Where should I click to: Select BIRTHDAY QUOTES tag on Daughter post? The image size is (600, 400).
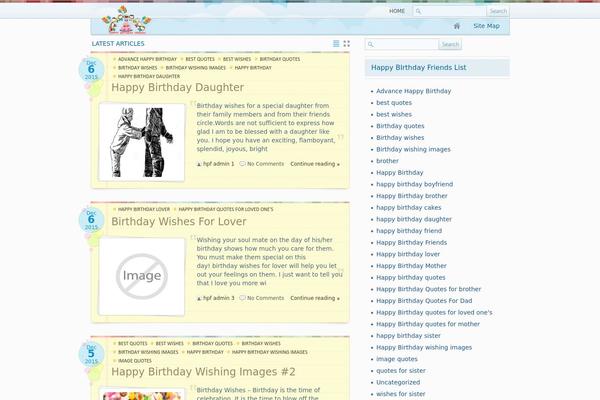click(280, 59)
